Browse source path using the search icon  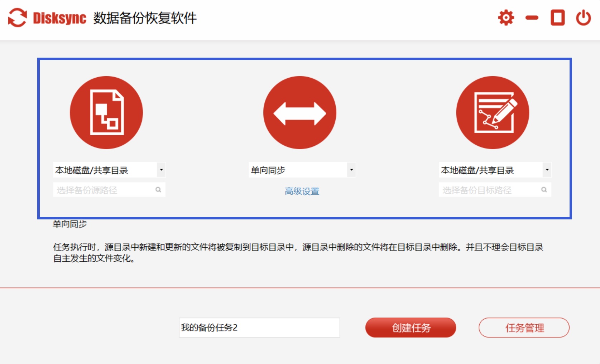tap(158, 190)
